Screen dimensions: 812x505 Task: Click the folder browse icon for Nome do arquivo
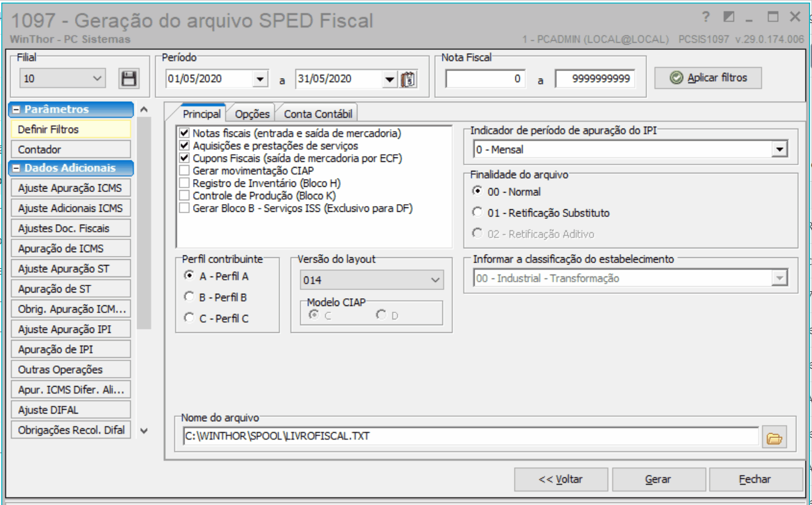[x=774, y=438]
